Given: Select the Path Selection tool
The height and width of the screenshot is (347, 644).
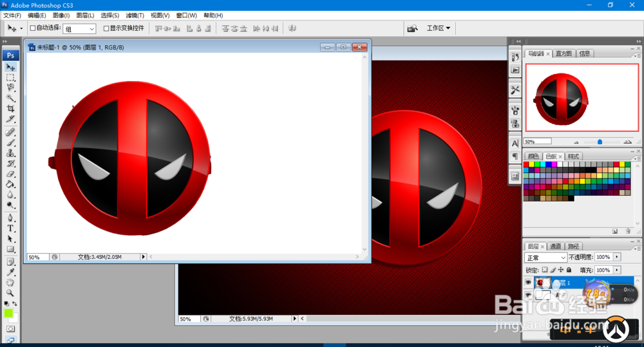Looking at the screenshot, I should (x=11, y=239).
